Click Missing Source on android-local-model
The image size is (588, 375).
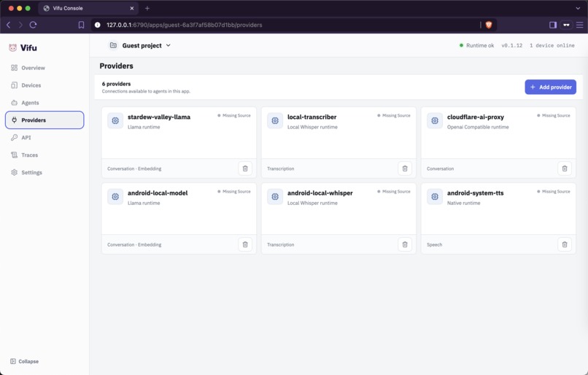(234, 192)
